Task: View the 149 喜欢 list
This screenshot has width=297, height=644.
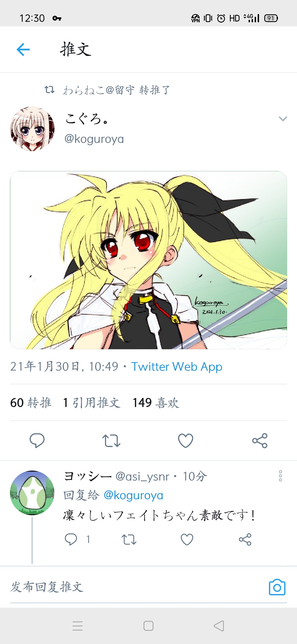Action: click(x=156, y=403)
